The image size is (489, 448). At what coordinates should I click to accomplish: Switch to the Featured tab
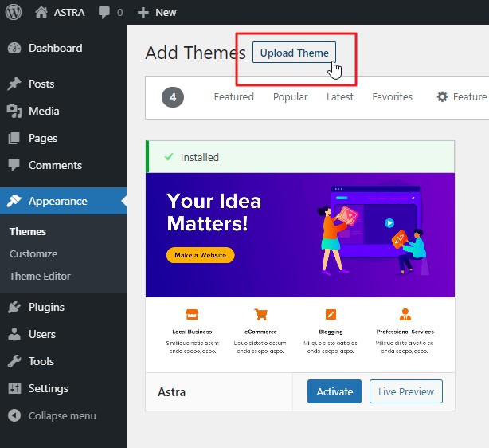pyautogui.click(x=234, y=96)
